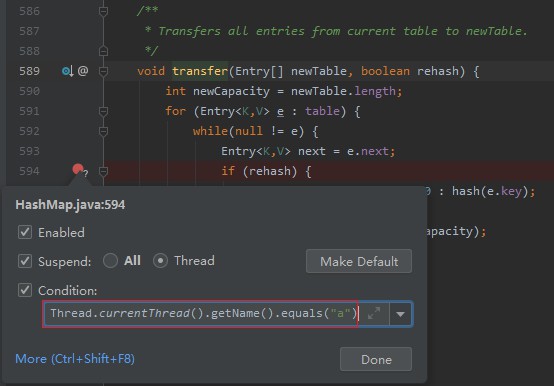
Task: Click the Make Default button
Action: [x=359, y=261]
